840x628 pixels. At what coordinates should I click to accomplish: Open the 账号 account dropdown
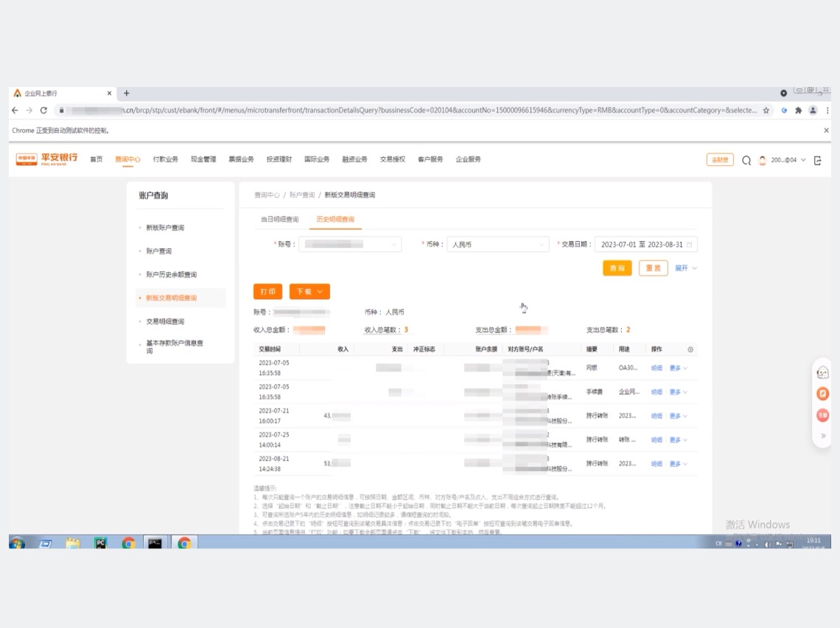350,245
